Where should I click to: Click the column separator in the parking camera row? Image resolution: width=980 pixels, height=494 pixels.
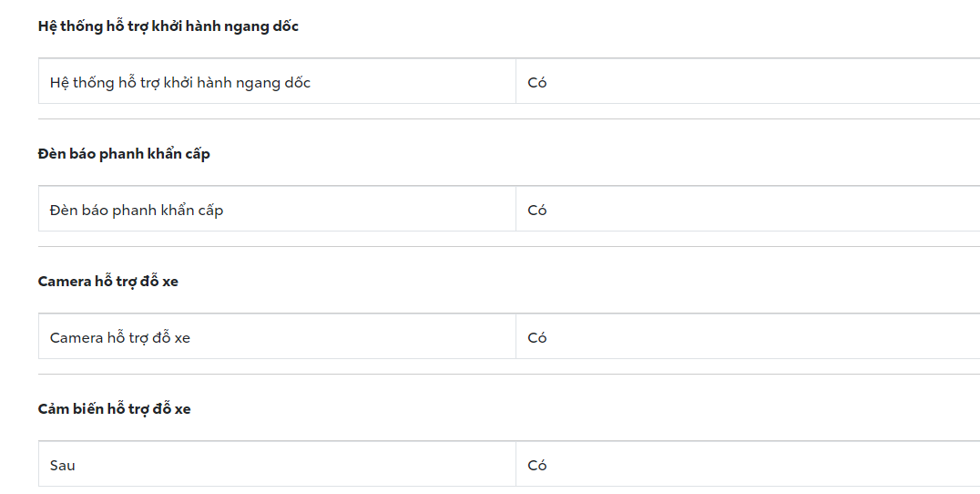point(516,337)
